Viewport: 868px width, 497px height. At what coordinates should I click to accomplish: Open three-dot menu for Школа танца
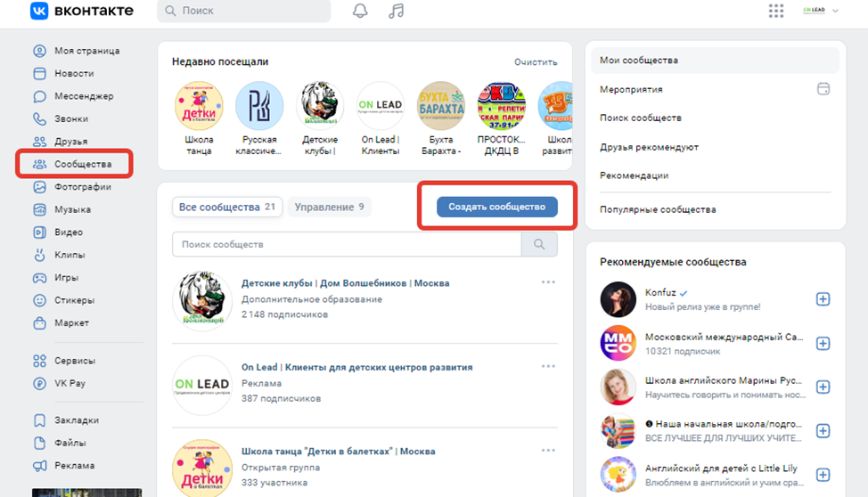pyautogui.click(x=548, y=451)
